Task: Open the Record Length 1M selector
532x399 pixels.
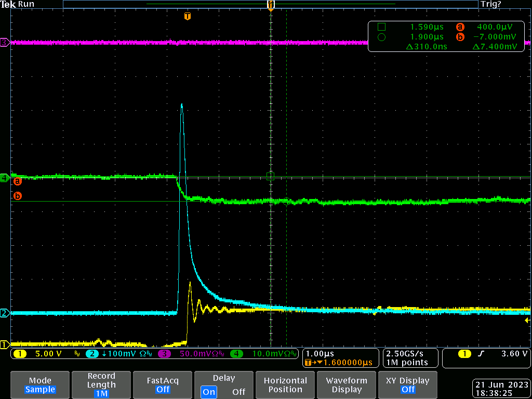Action: click(x=101, y=385)
